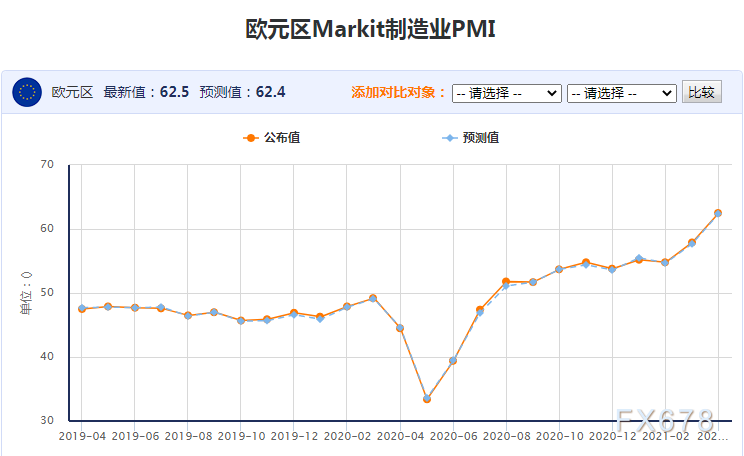744x456 pixels.
Task: Click the data point above 2019-06
Action: 135,307
